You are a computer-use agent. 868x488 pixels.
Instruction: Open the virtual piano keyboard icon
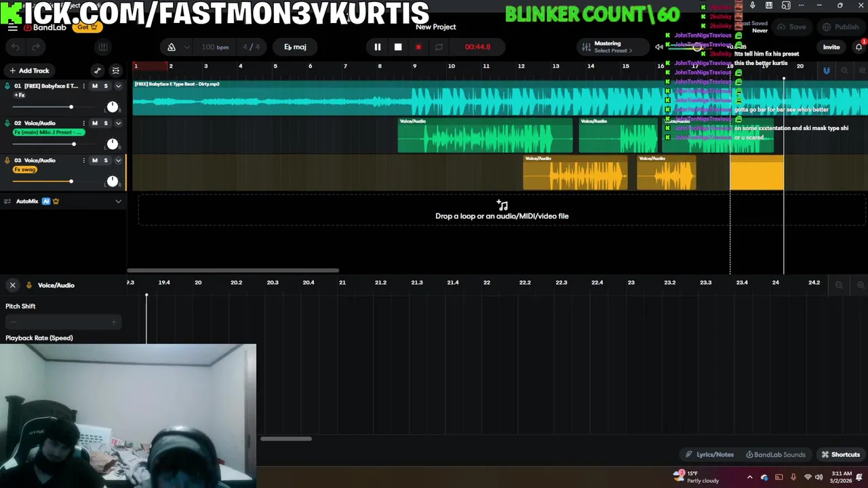pyautogui.click(x=102, y=47)
